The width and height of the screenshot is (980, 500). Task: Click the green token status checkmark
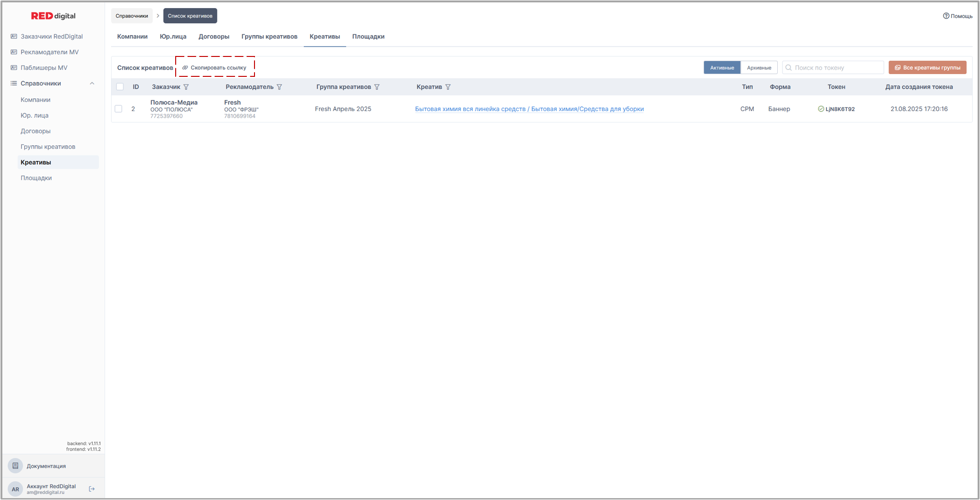pyautogui.click(x=821, y=109)
